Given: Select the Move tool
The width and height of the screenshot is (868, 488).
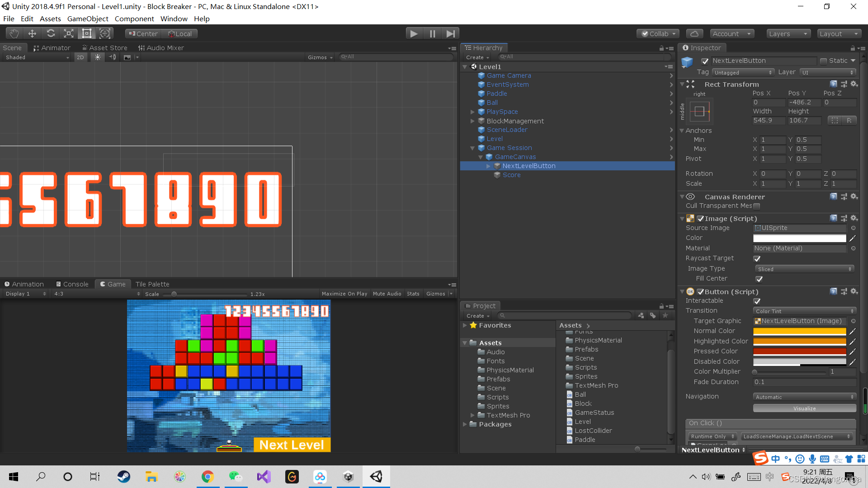Looking at the screenshot, I should (32, 33).
